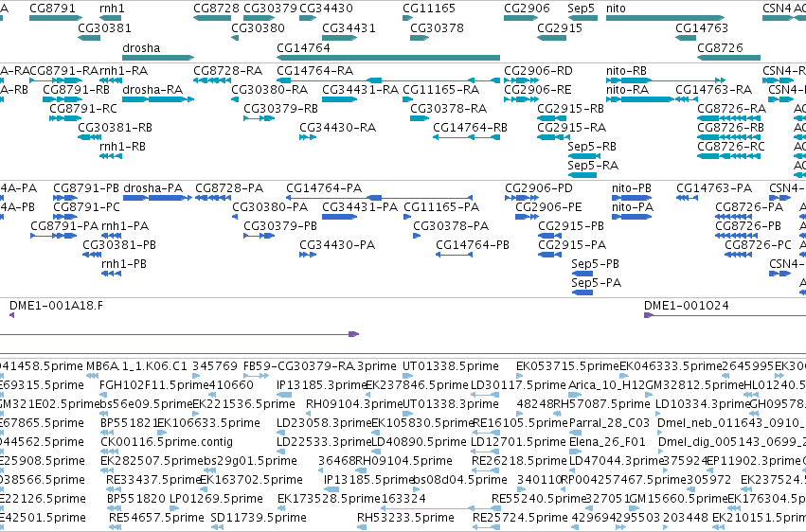Click the nito-RA transcript glyph
This screenshot has height=532, width=806.
pyautogui.click(x=640, y=99)
